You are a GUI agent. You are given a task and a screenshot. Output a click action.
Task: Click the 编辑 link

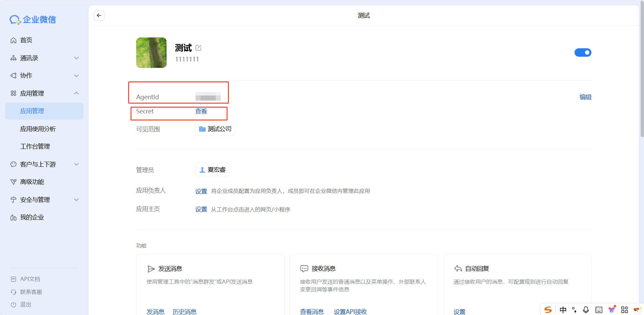click(x=585, y=97)
